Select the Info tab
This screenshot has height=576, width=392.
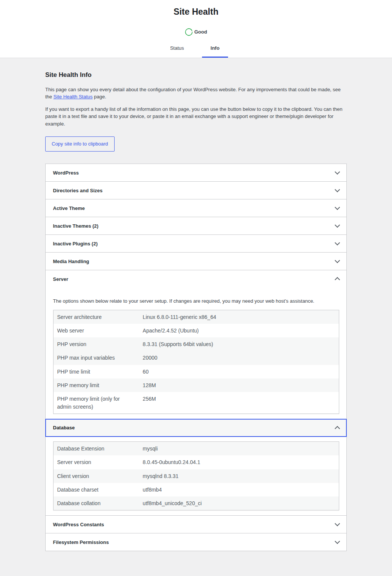215,48
